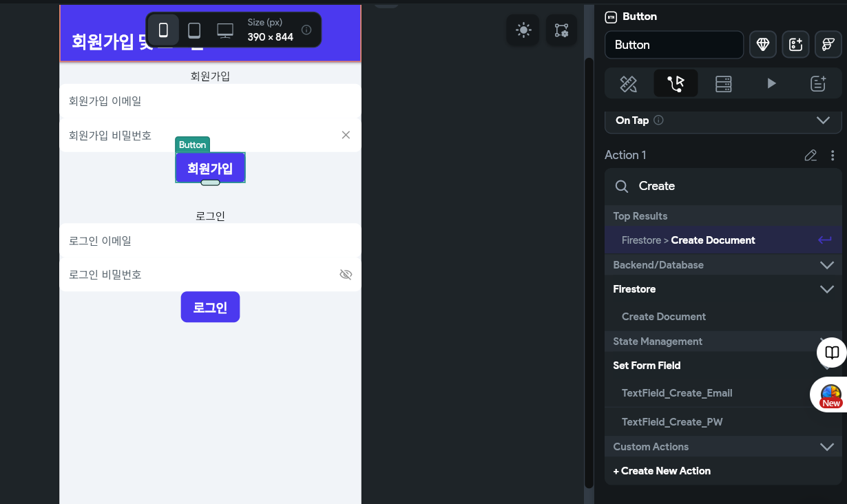Image resolution: width=847 pixels, height=504 pixels.
Task: Click the 회원가입 section label text
Action: tap(210, 76)
